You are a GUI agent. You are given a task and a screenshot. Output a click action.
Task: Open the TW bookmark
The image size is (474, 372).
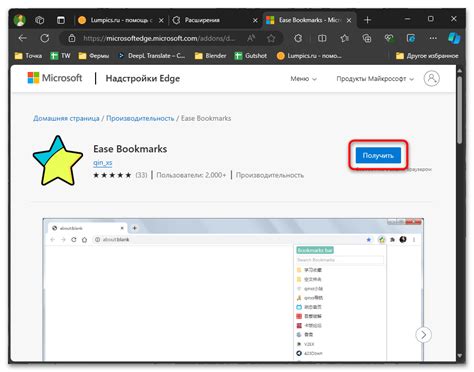point(60,56)
